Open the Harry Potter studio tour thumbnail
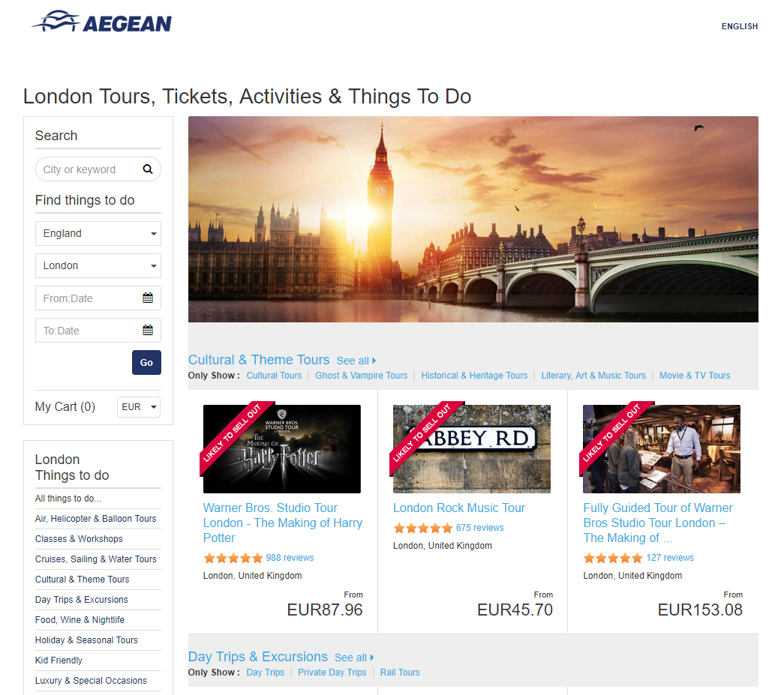 tap(281, 448)
